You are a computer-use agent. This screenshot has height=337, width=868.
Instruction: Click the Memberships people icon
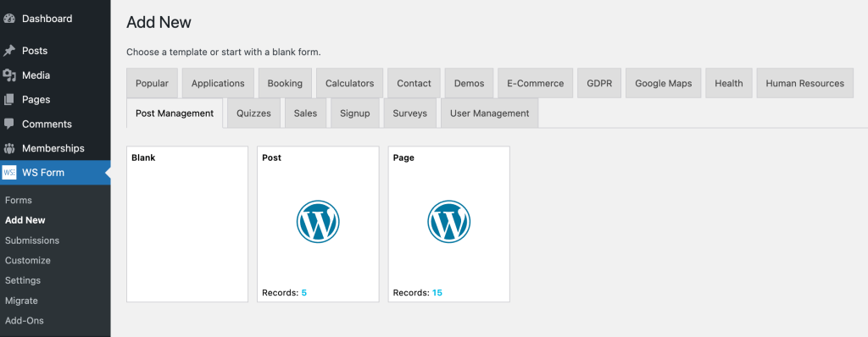click(8, 148)
